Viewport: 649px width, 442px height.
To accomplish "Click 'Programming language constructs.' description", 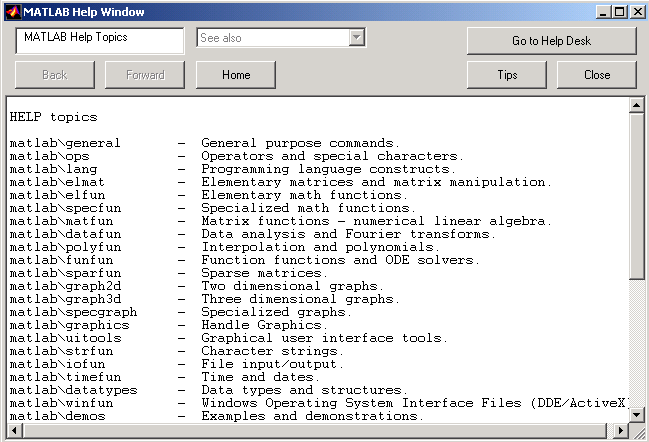I will (x=328, y=169).
